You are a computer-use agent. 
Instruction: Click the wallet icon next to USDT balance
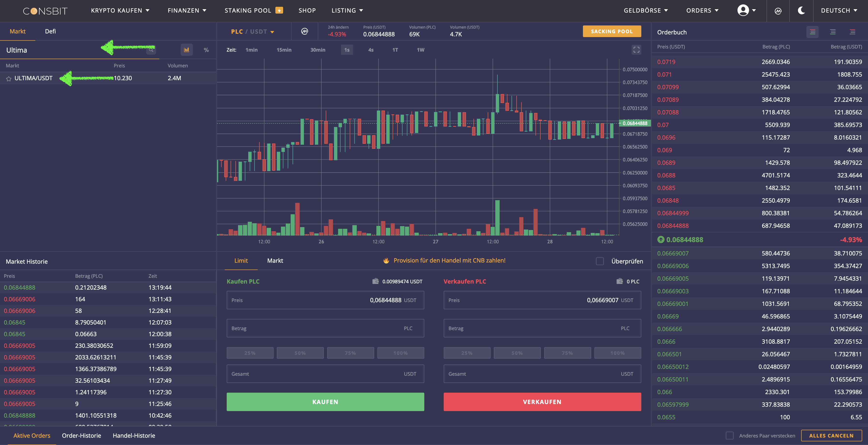375,281
